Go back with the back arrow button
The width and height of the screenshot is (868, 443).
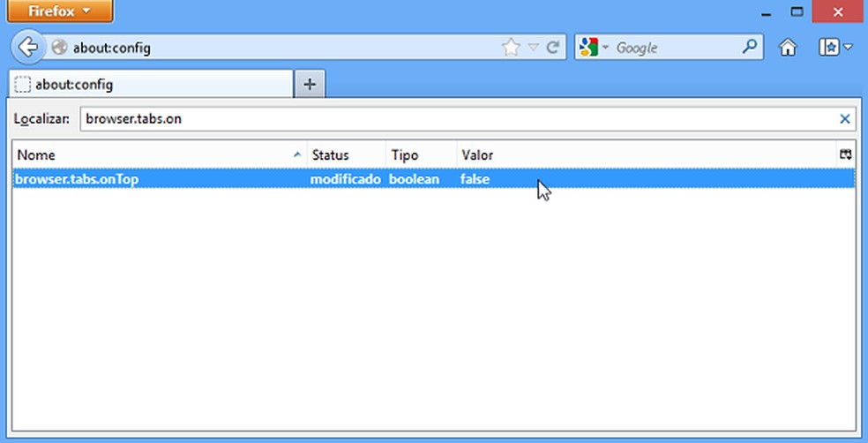28,48
